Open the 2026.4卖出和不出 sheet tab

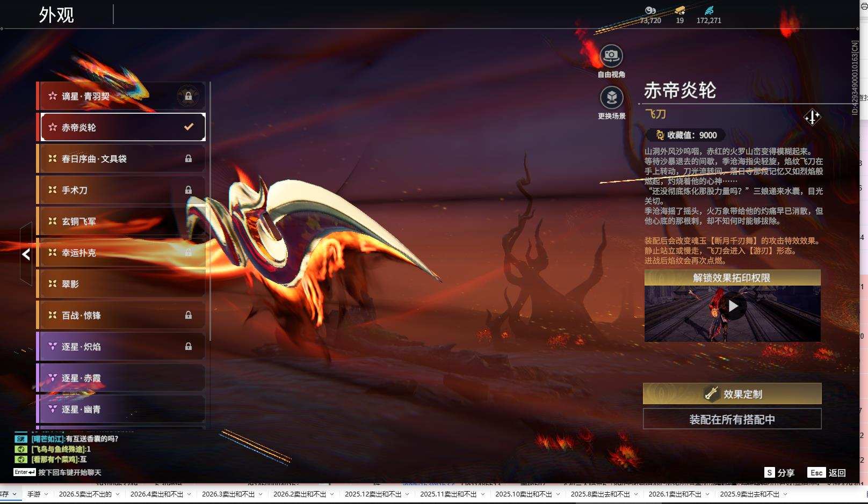(x=157, y=494)
